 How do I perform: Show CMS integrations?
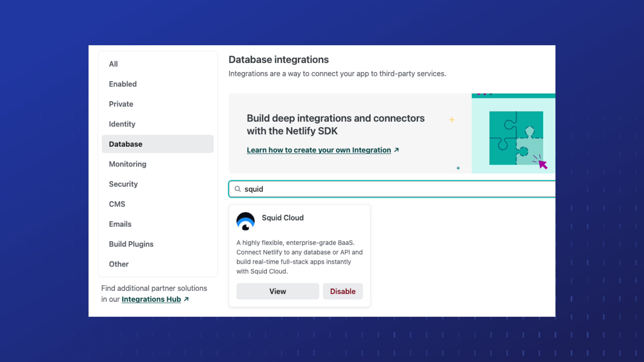(x=117, y=204)
